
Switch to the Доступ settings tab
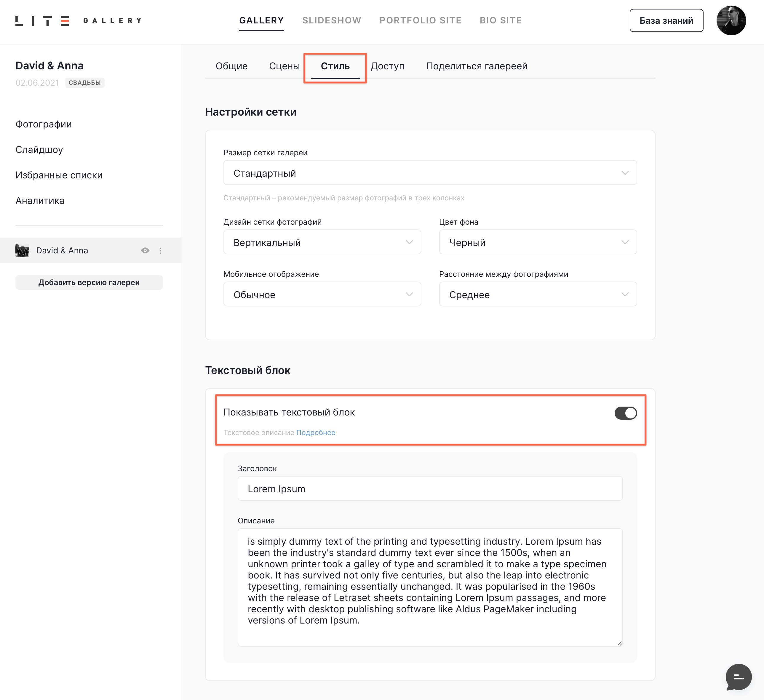click(x=387, y=66)
